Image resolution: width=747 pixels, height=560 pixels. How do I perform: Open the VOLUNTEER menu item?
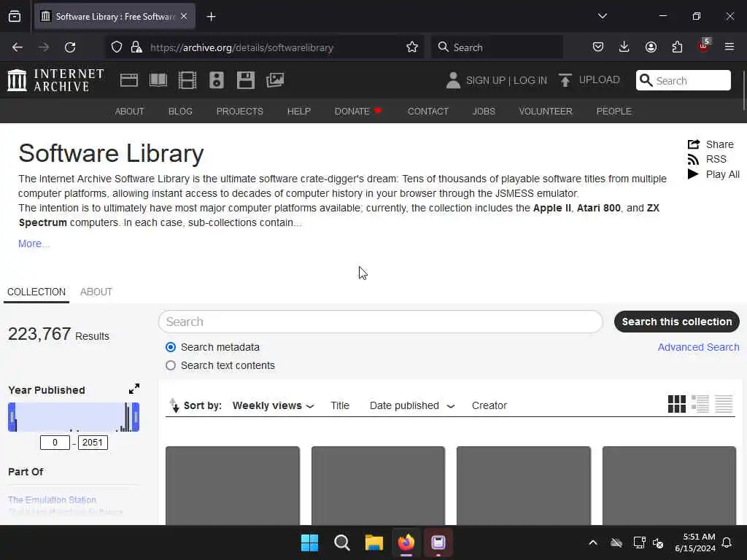tap(546, 112)
